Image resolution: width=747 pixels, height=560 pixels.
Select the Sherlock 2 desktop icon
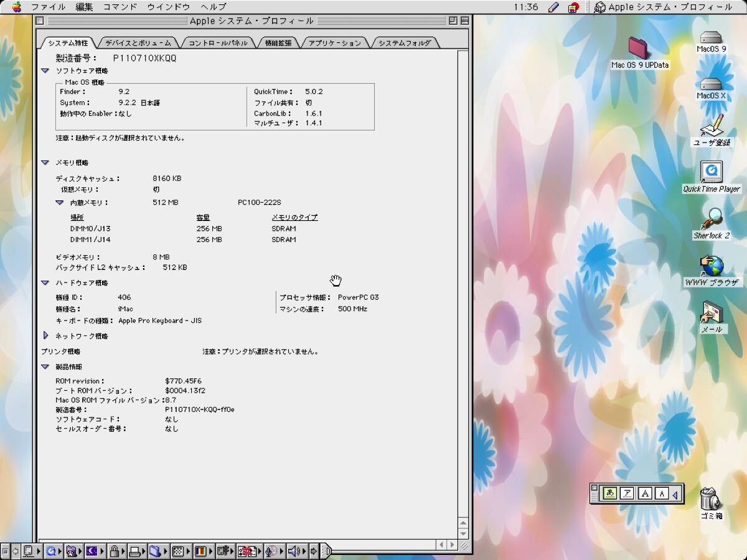click(x=712, y=223)
